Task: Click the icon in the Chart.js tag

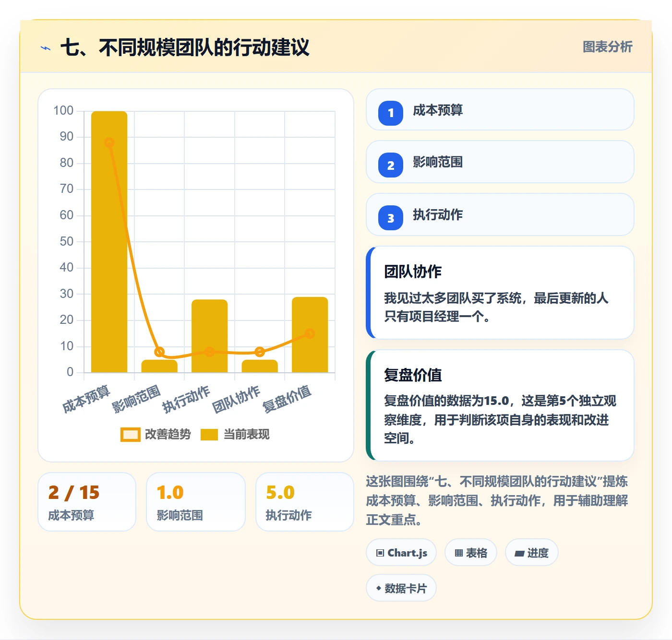Action: [380, 553]
